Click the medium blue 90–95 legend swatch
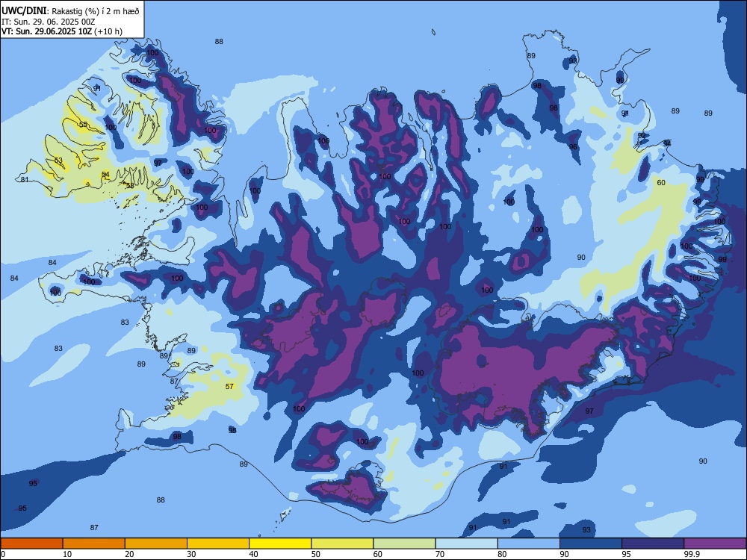Image resolution: width=747 pixels, height=560 pixels. pyautogui.click(x=591, y=544)
